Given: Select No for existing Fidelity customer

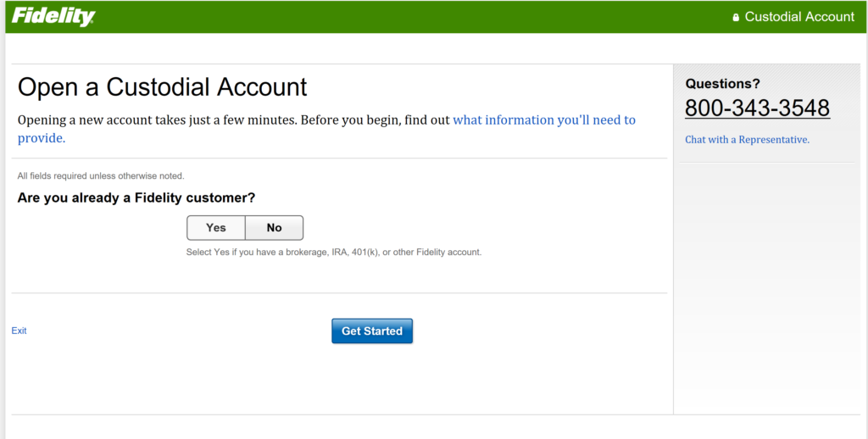Looking at the screenshot, I should tap(274, 227).
